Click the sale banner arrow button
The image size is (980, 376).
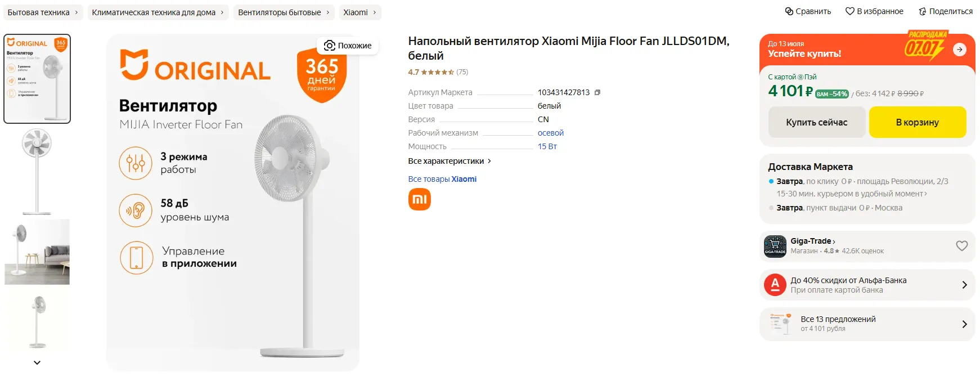[959, 50]
